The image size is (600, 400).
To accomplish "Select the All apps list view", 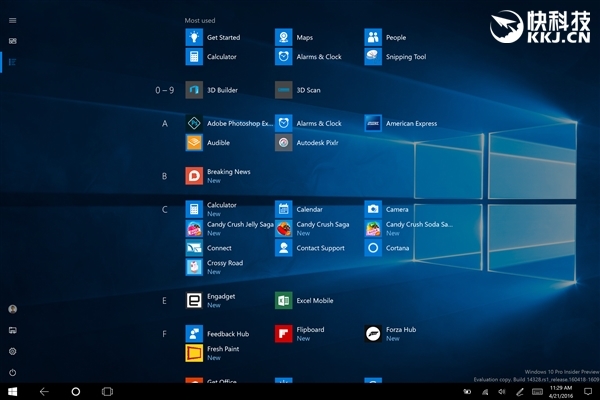I will click(x=12, y=62).
